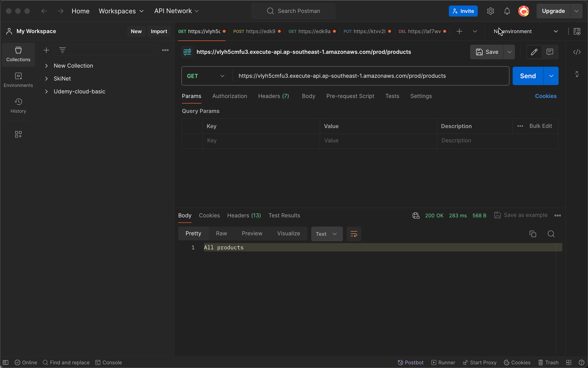Click the create new collection plus icon
The width and height of the screenshot is (588, 368).
pyautogui.click(x=46, y=50)
